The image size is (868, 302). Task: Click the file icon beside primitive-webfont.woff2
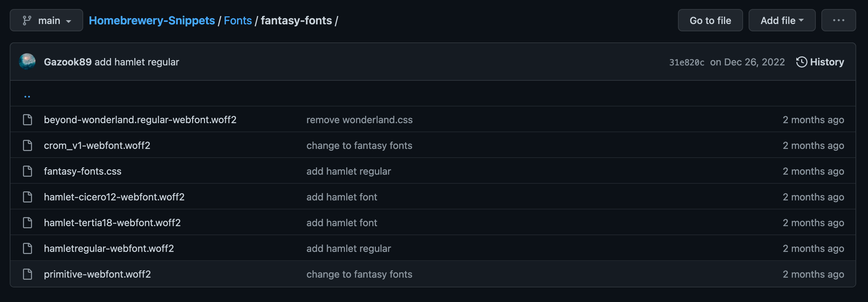[27, 274]
